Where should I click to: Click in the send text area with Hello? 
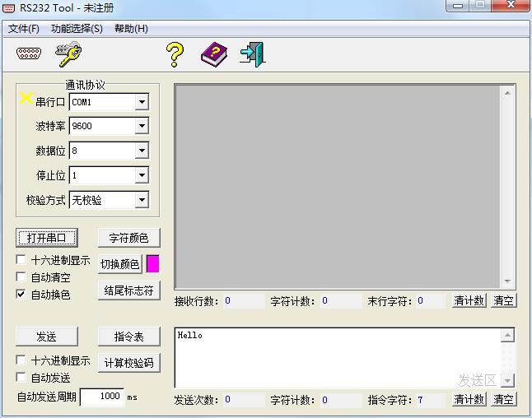click(338, 357)
